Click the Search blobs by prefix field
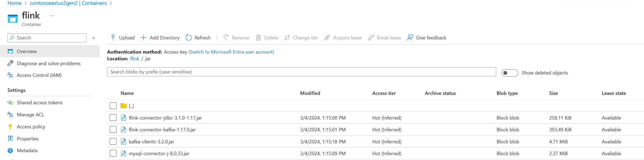 point(301,72)
